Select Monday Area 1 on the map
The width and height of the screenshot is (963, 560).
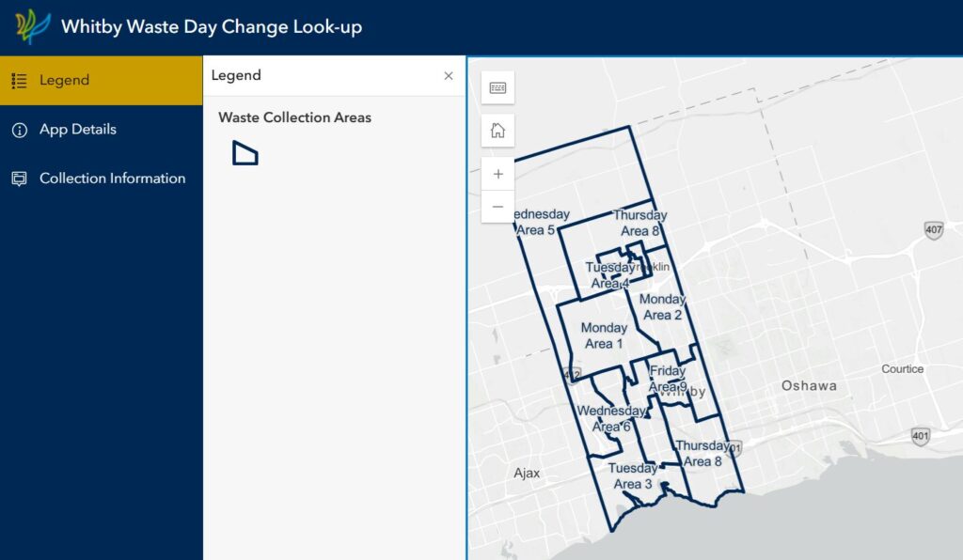click(603, 335)
